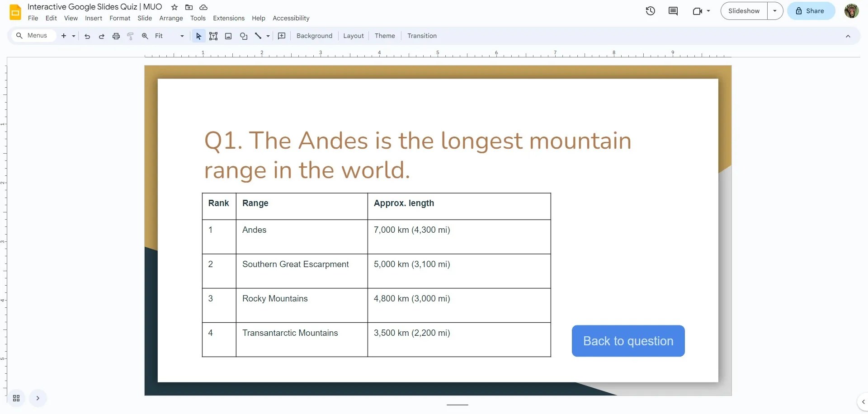The width and height of the screenshot is (868, 414).
Task: Select the Shape tool
Action: tap(244, 36)
